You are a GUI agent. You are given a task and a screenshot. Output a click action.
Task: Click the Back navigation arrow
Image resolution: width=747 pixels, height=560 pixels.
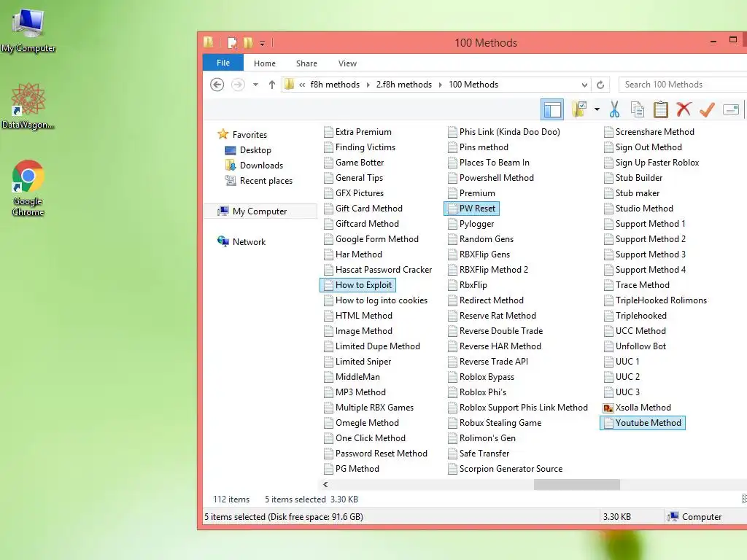217,85
